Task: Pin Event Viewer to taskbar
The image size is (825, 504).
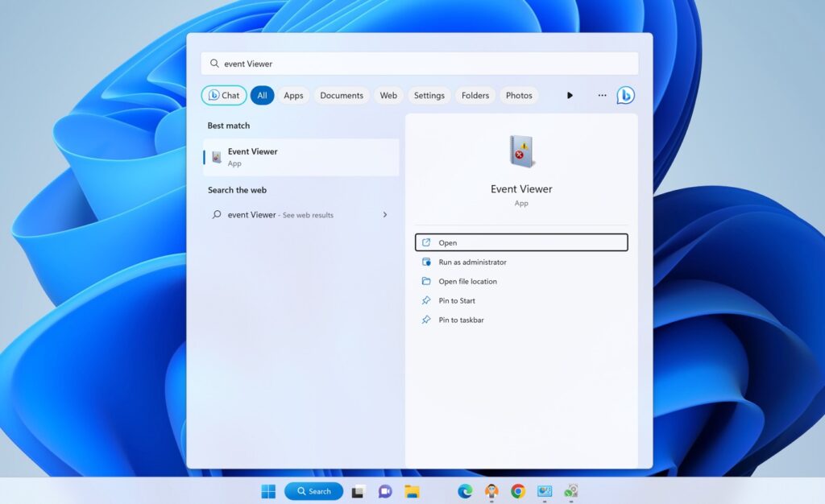Action: click(462, 320)
